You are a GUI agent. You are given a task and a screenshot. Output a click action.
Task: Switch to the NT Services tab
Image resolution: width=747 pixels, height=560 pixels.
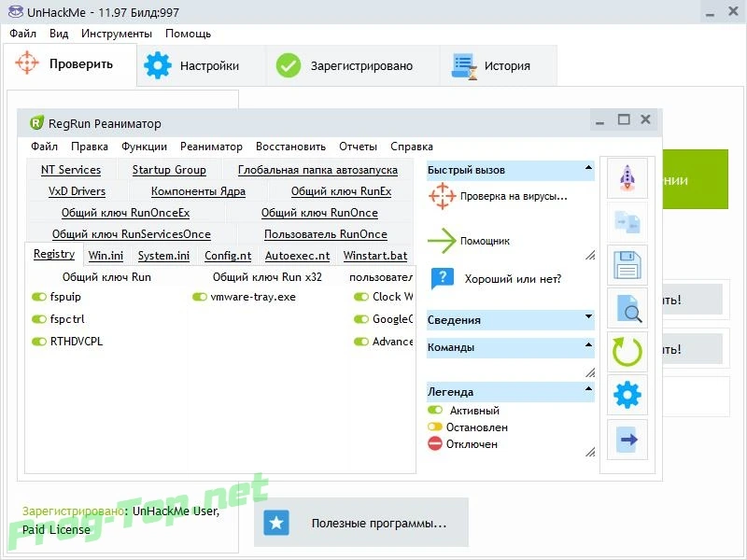pos(71,170)
